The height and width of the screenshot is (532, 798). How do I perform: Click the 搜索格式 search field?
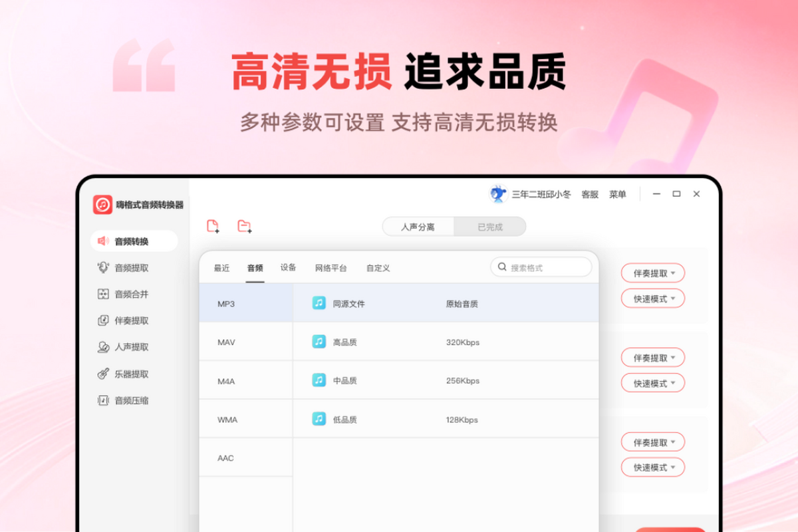pyautogui.click(x=541, y=267)
